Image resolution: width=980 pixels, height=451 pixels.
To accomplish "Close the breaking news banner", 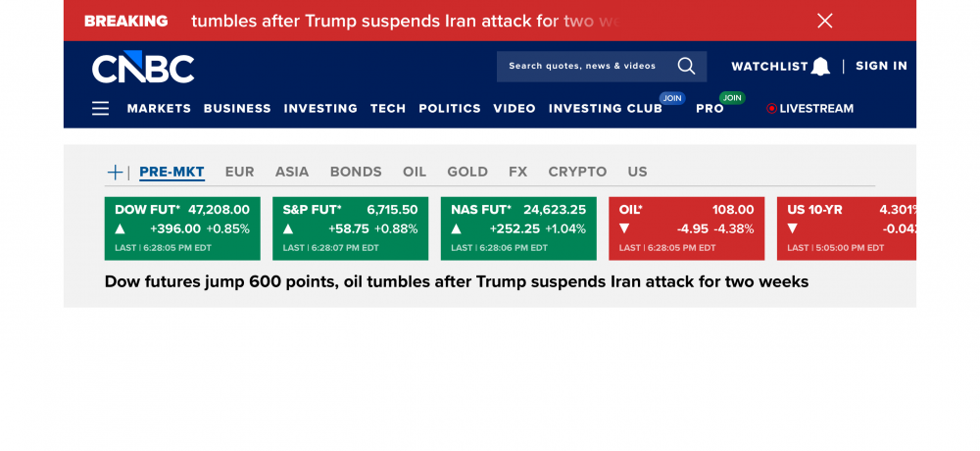I will tap(825, 21).
